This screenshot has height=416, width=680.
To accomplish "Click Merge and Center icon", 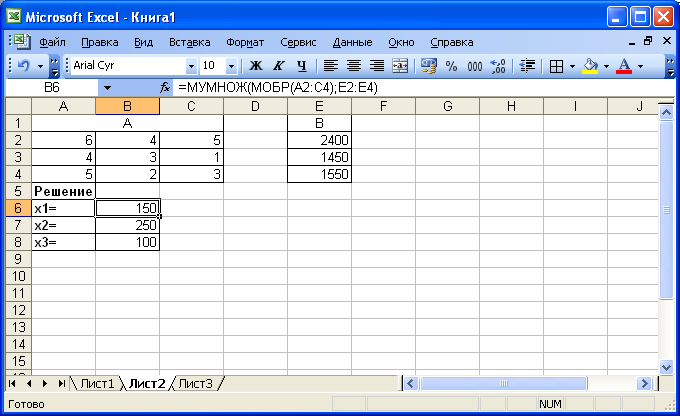I will (x=400, y=66).
